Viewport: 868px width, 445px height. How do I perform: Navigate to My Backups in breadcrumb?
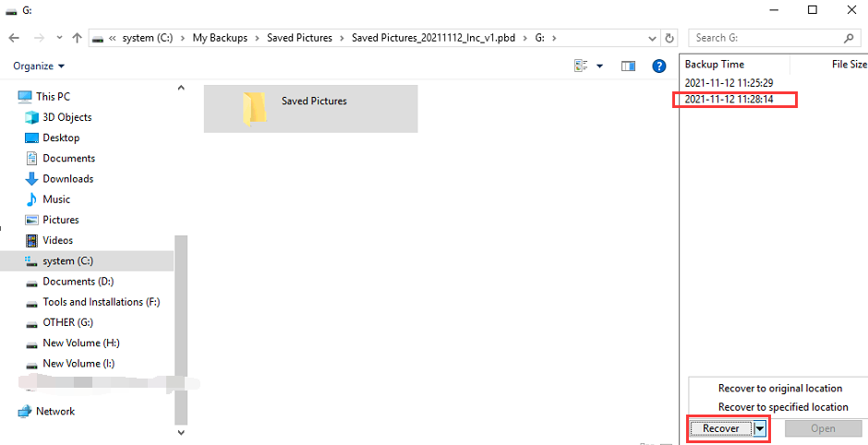point(220,38)
